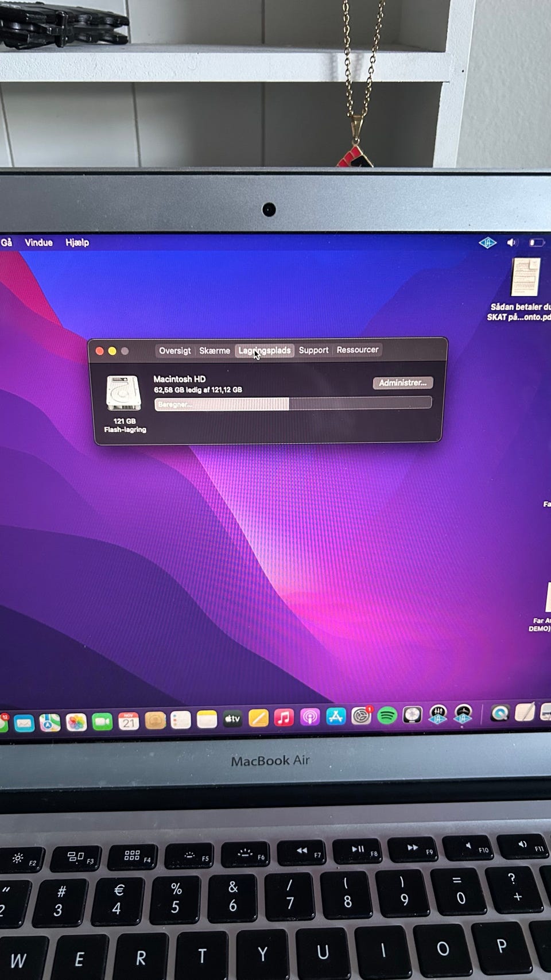Open Podcasts from the dock
Viewport: 551px width, 980px height.
point(310,718)
